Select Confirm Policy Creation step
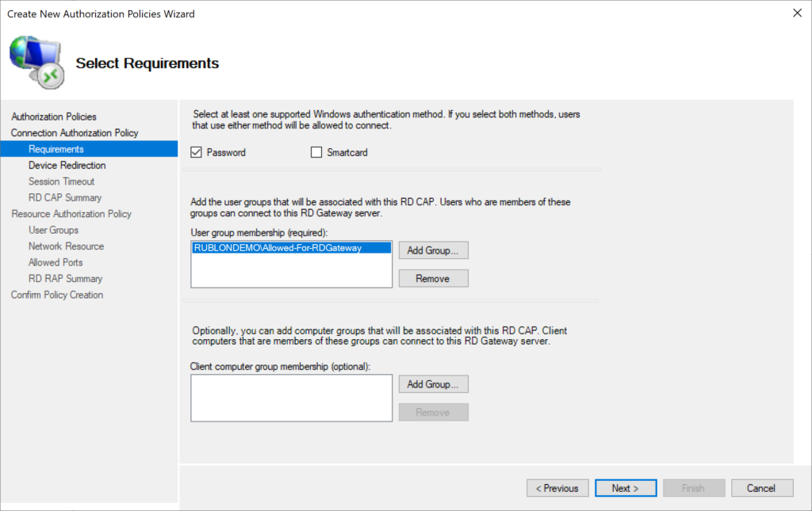812x511 pixels. (x=57, y=294)
